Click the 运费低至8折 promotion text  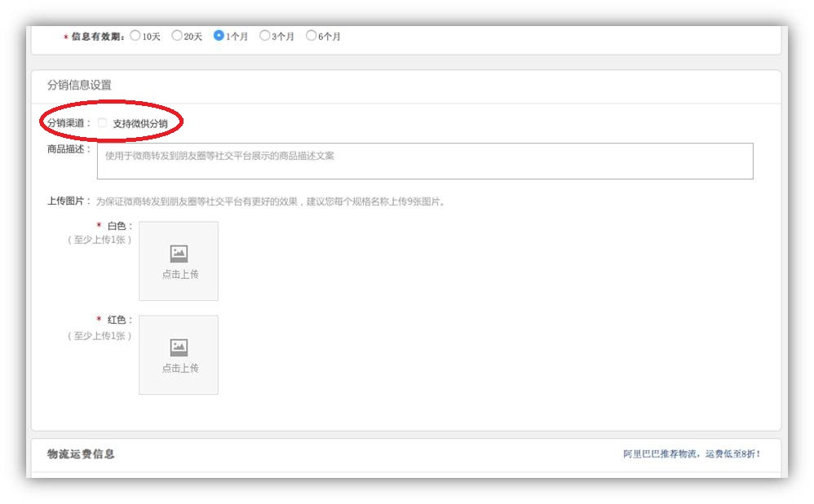pyautogui.click(x=732, y=455)
